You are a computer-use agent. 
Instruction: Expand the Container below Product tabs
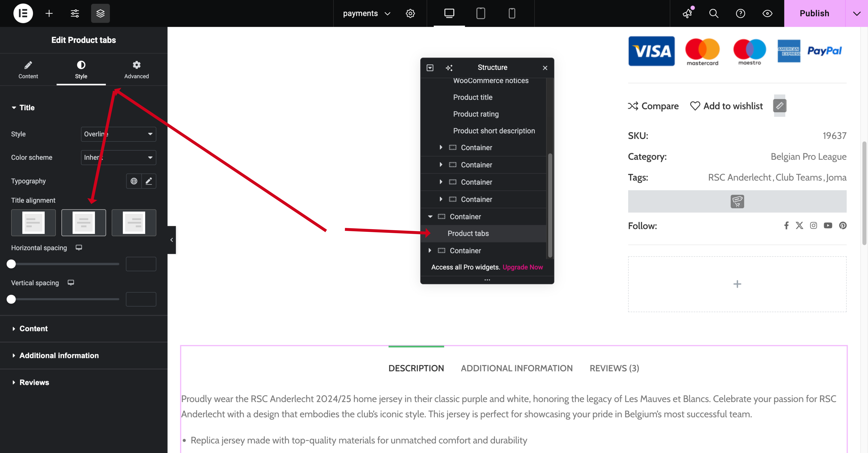point(430,251)
